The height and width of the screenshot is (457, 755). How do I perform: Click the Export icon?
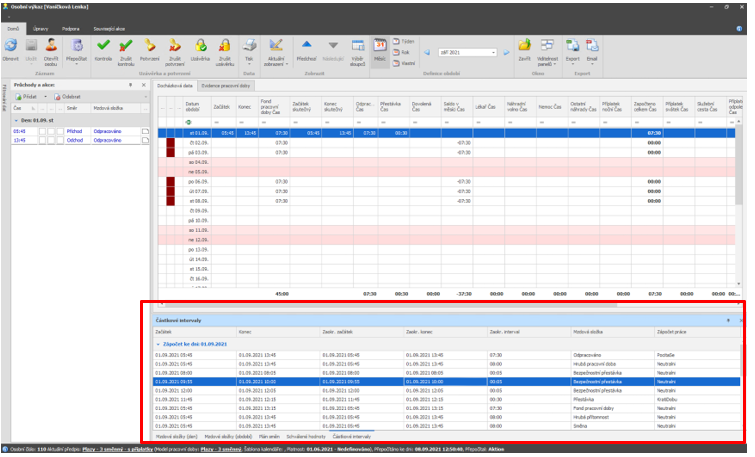tap(573, 46)
